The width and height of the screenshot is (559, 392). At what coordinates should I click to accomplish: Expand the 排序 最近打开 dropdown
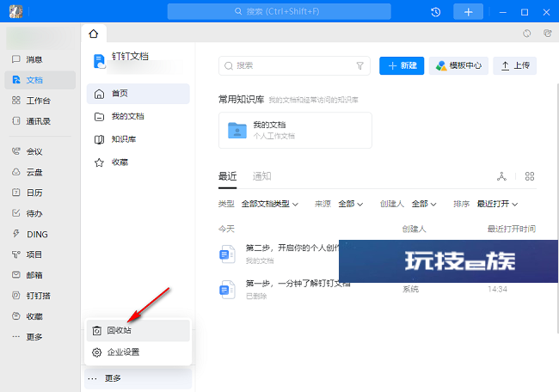[497, 204]
